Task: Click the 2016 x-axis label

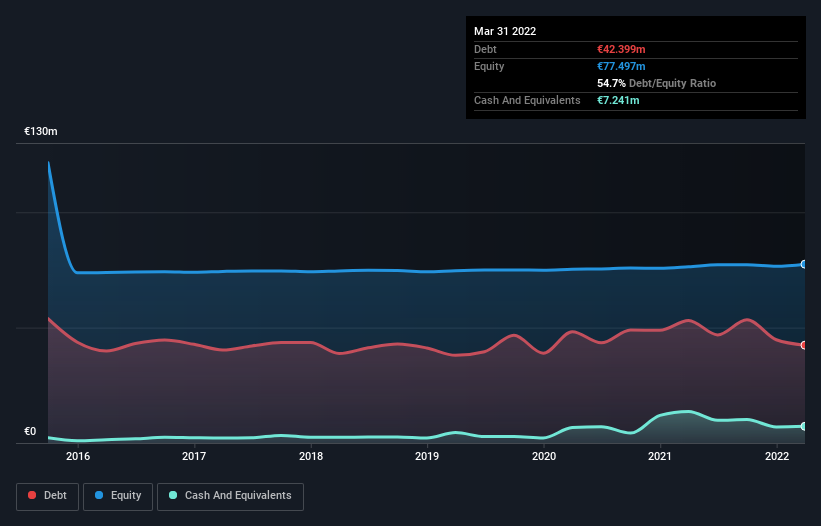Action: coord(78,456)
